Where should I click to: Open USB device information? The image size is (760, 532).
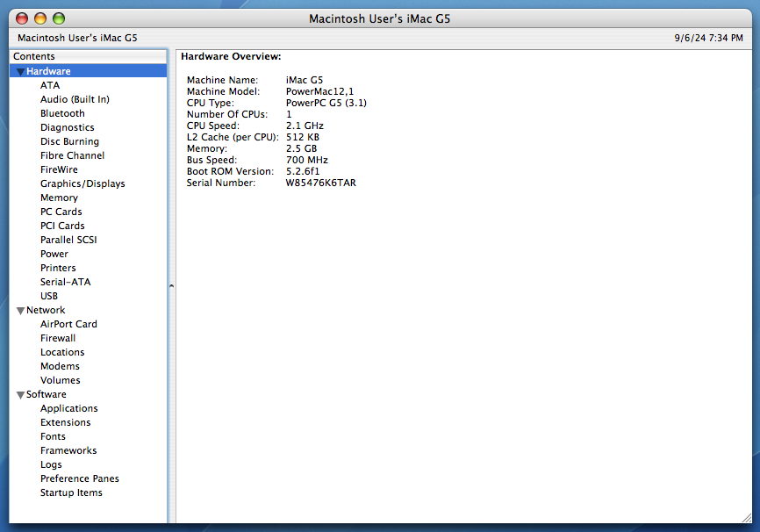(x=49, y=297)
